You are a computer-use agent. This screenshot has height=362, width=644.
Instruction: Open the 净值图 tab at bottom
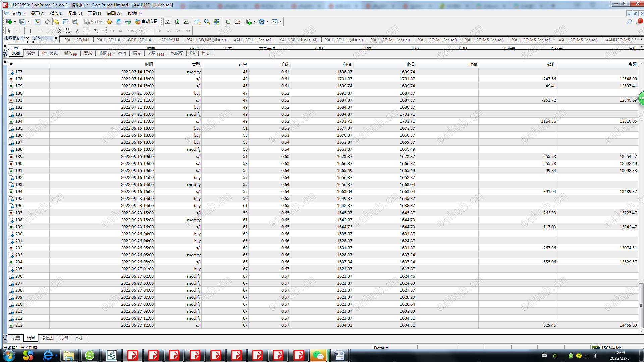pos(48,338)
